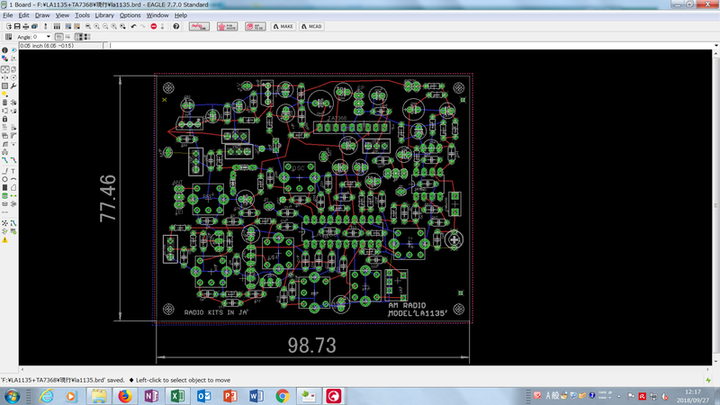Open Firefox from the Windows taskbar

125,396
